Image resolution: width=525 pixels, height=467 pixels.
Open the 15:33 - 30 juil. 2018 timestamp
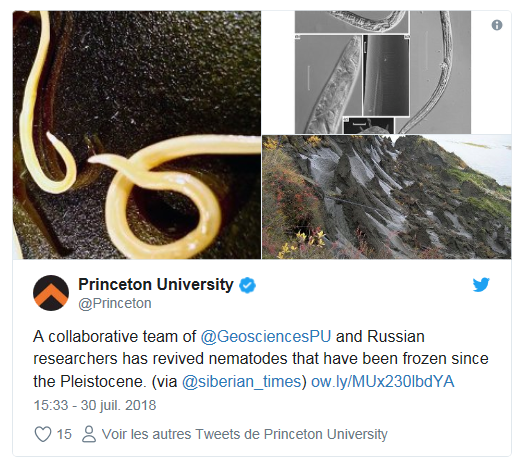click(95, 405)
